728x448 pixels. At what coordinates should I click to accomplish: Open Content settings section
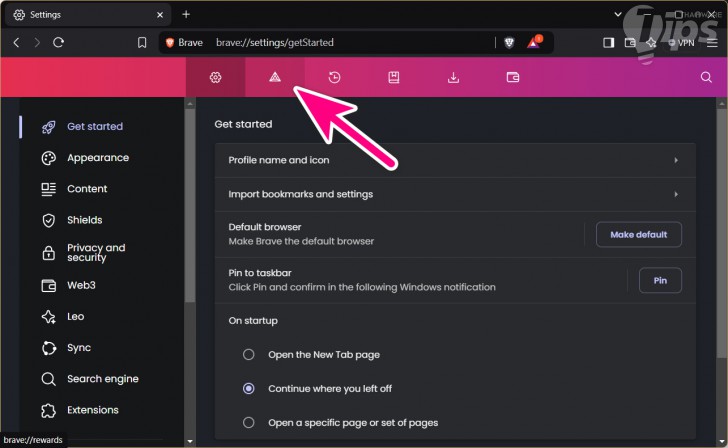pos(87,189)
